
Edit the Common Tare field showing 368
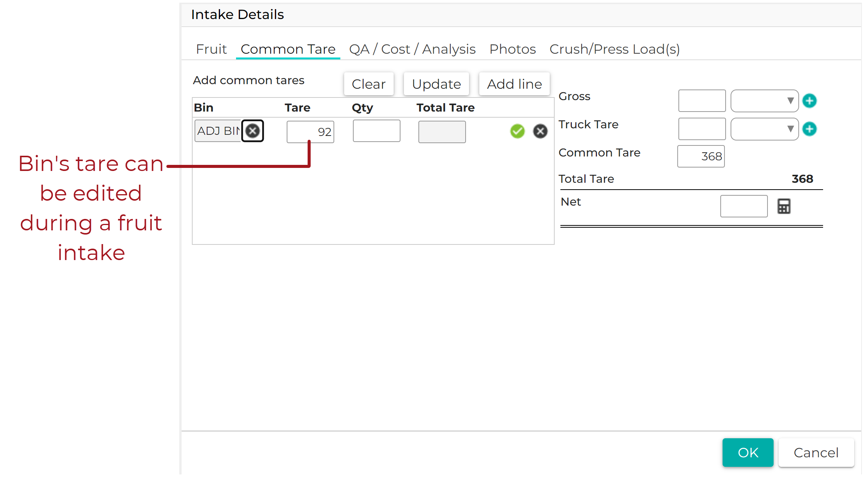pos(701,156)
